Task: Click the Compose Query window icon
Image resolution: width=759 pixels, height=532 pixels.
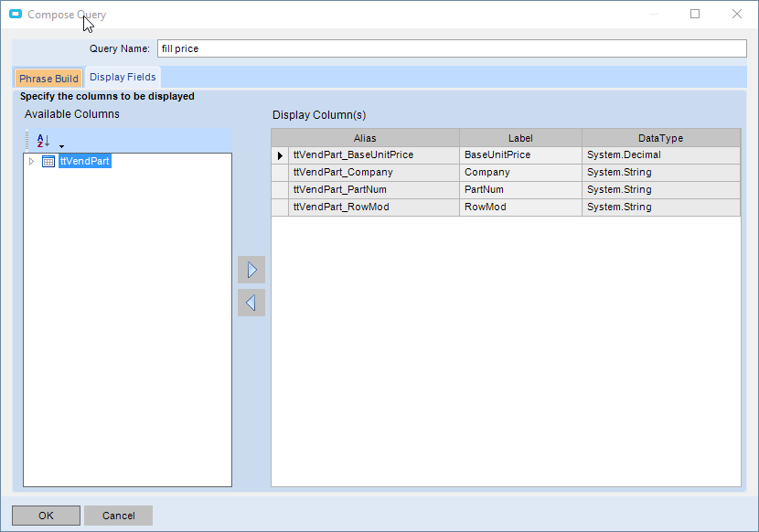Action: tap(16, 14)
